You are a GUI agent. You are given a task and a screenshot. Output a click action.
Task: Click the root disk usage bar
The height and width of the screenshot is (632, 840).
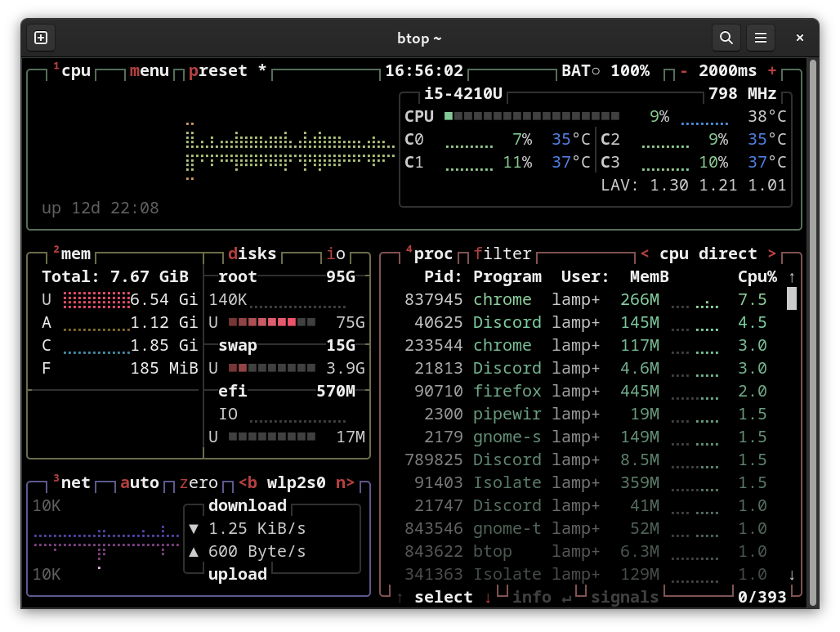click(271, 322)
